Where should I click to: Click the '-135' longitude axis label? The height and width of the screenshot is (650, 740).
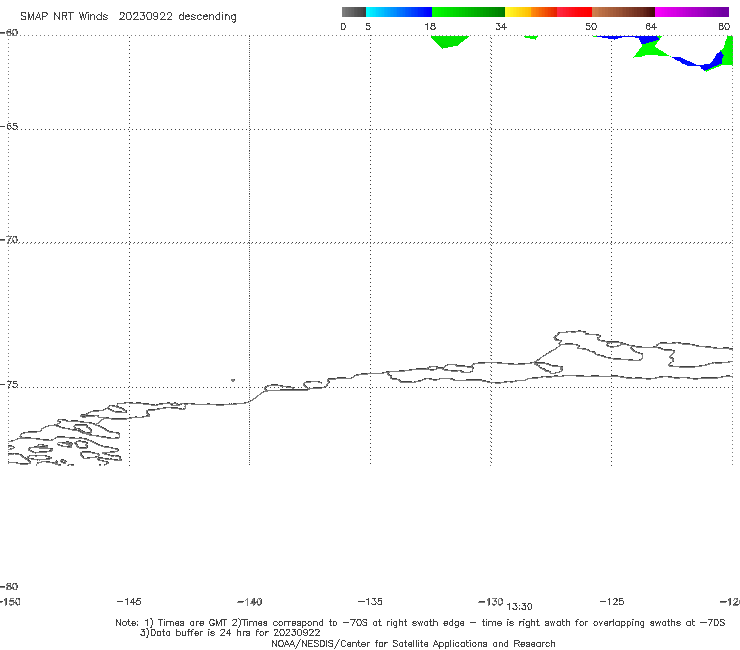pos(370,601)
